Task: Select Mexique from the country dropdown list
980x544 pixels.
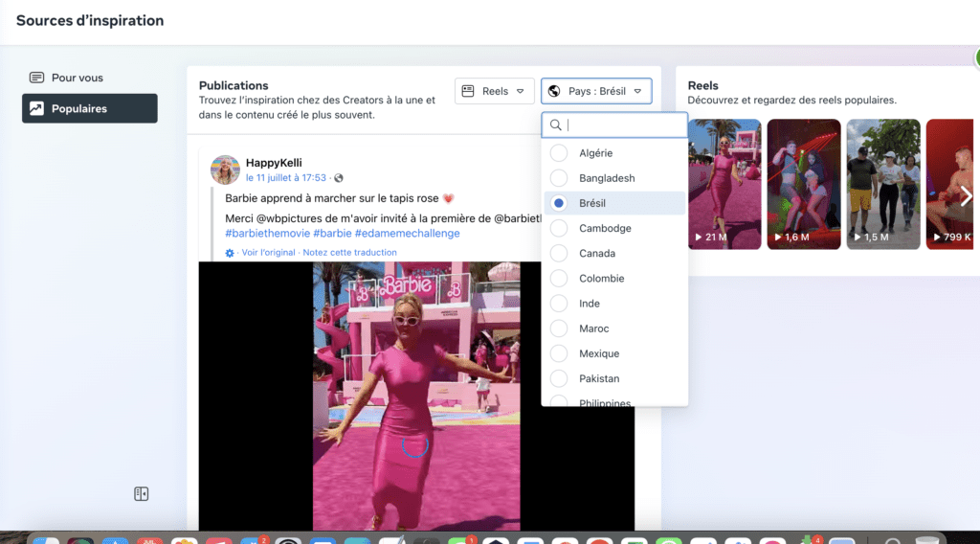Action: click(598, 353)
